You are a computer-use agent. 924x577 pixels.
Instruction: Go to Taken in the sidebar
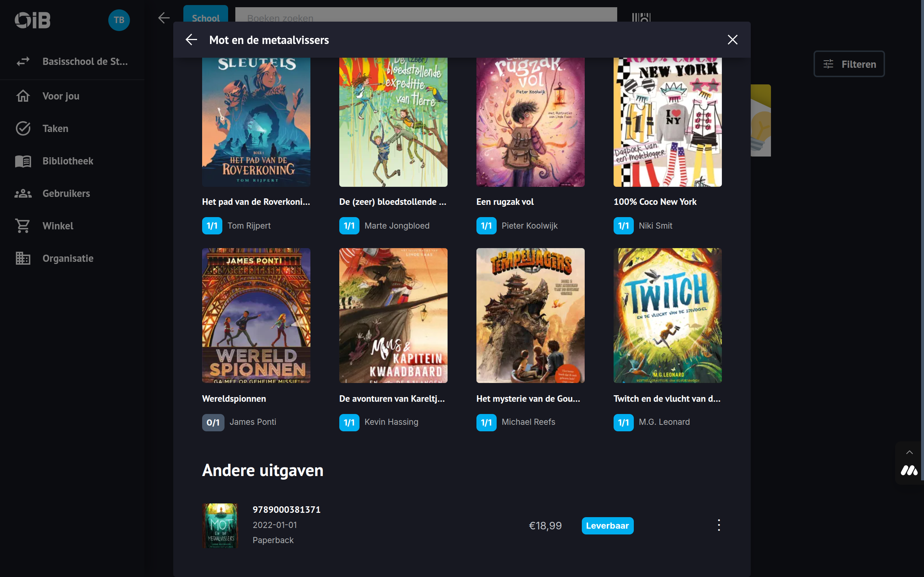tap(55, 129)
